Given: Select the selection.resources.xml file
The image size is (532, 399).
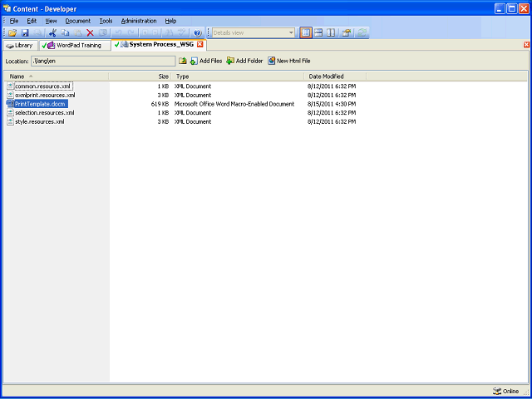Looking at the screenshot, I should [45, 113].
